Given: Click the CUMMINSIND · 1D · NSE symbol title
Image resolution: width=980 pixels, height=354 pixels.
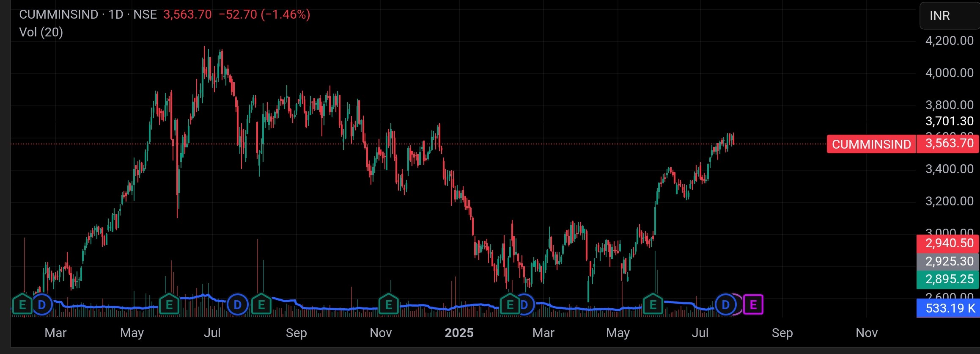Looking at the screenshot, I should pyautogui.click(x=88, y=14).
